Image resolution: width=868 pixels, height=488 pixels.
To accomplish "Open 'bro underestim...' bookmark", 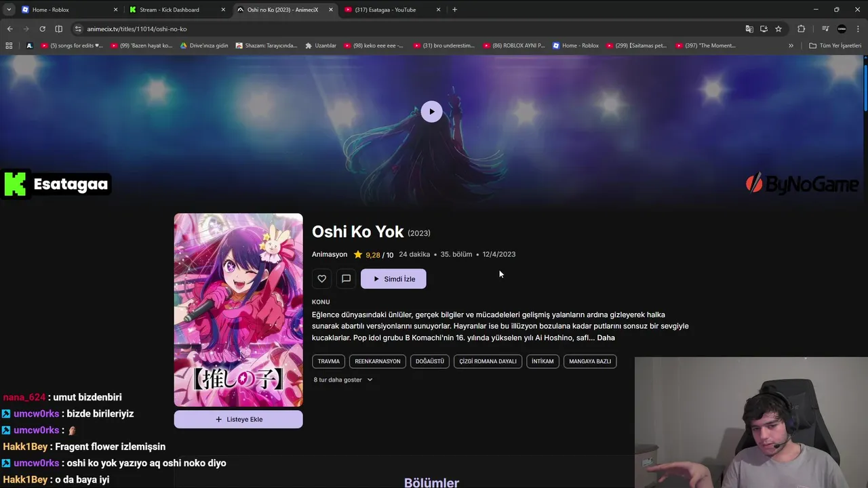I will pyautogui.click(x=444, y=45).
